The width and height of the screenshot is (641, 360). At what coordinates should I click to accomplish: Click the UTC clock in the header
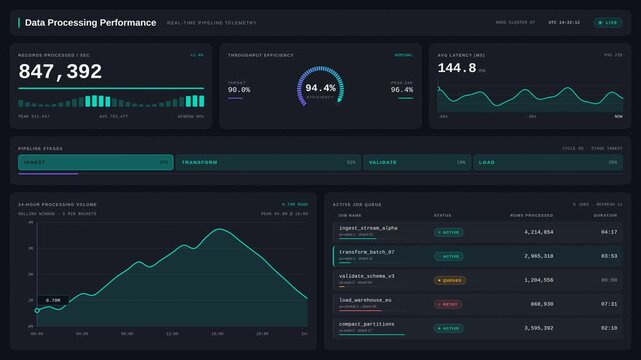pos(564,22)
